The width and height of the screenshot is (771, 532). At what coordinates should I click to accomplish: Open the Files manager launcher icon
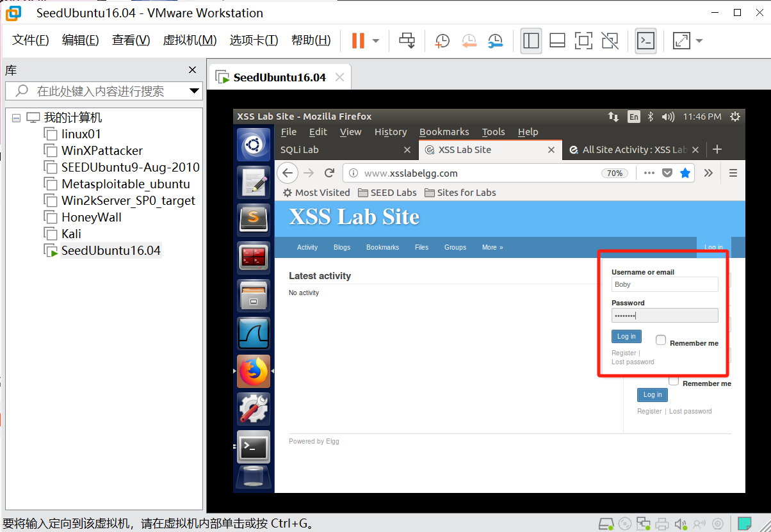(254, 295)
